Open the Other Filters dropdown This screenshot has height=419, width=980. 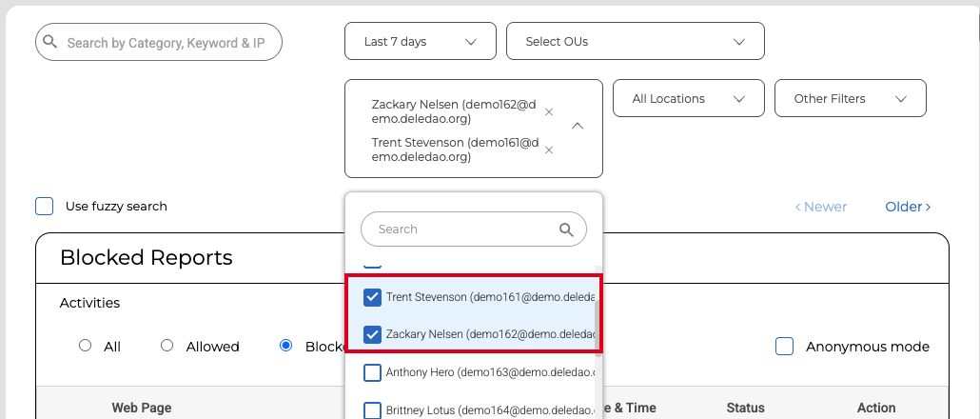(x=850, y=98)
